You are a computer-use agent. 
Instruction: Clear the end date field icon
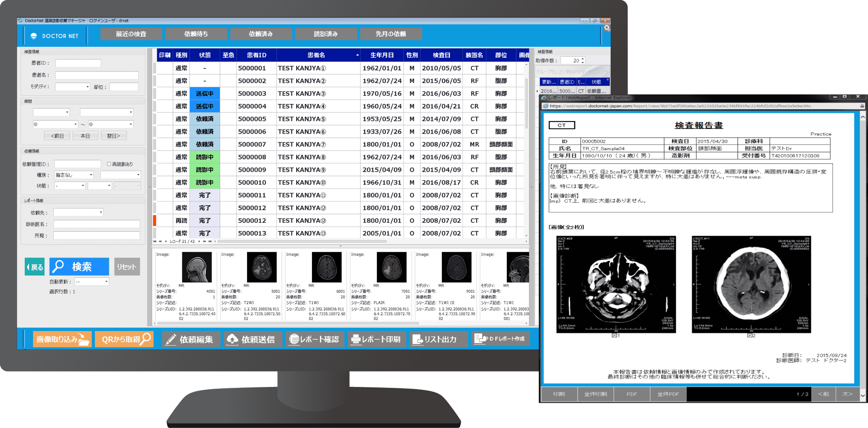click(x=91, y=124)
